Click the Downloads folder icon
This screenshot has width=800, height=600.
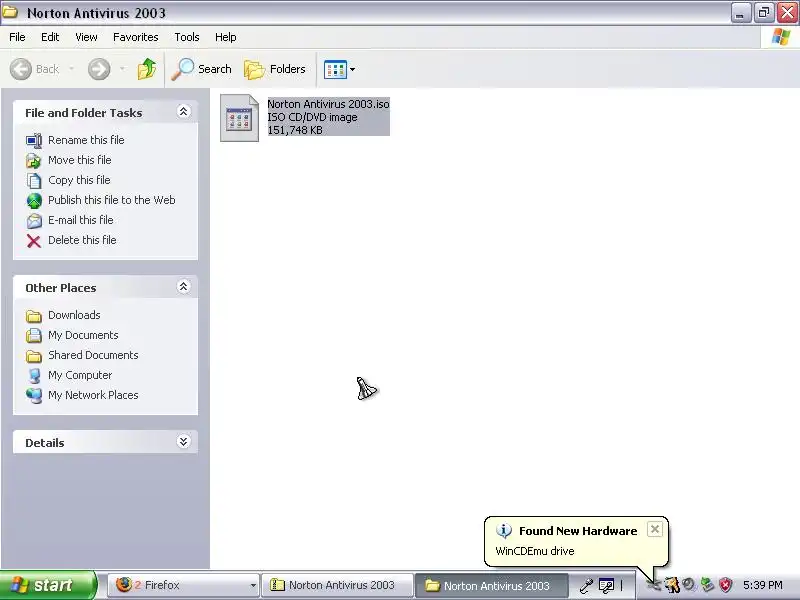tap(34, 316)
